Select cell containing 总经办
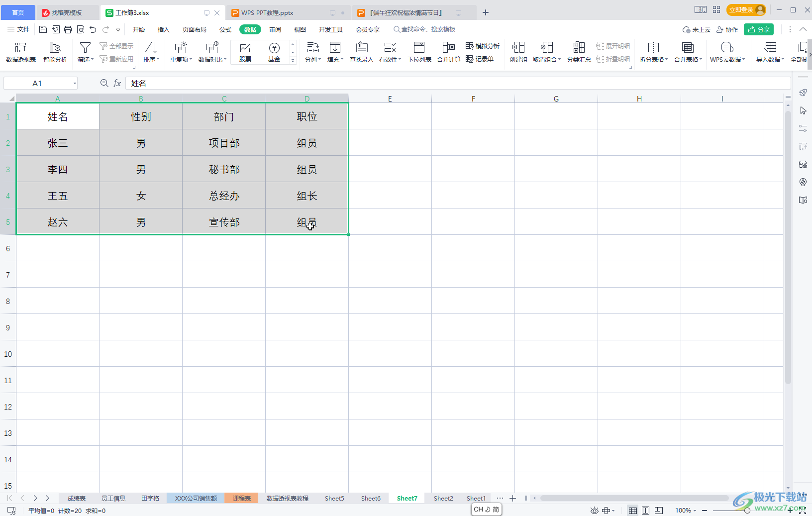Screen dimensions: 812x516 pyautogui.click(x=224, y=196)
